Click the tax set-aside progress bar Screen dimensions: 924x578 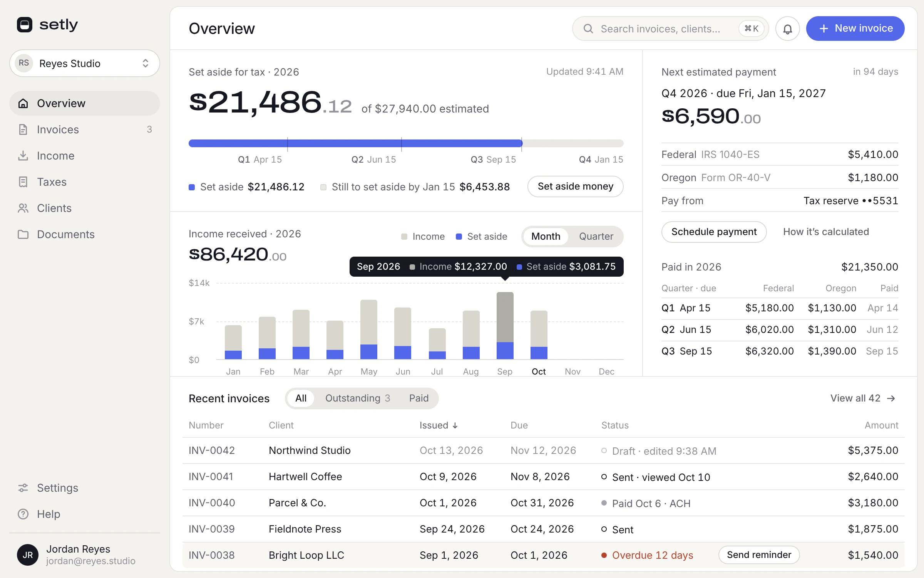406,143
